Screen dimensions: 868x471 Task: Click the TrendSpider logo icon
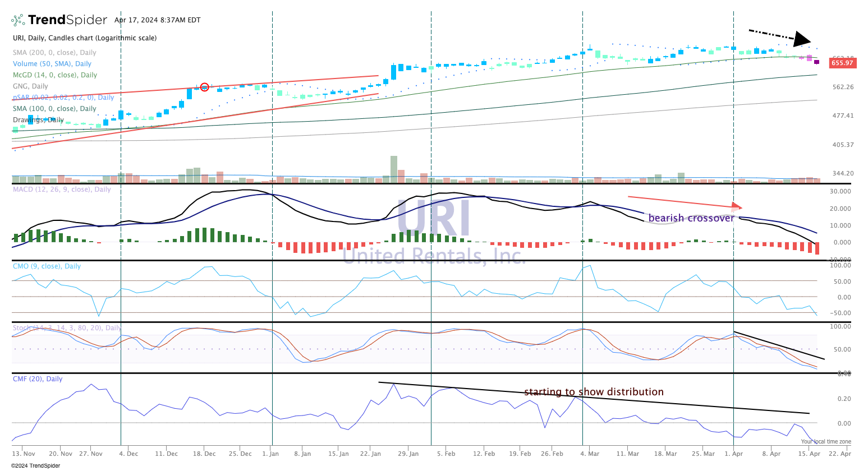[x=18, y=20]
